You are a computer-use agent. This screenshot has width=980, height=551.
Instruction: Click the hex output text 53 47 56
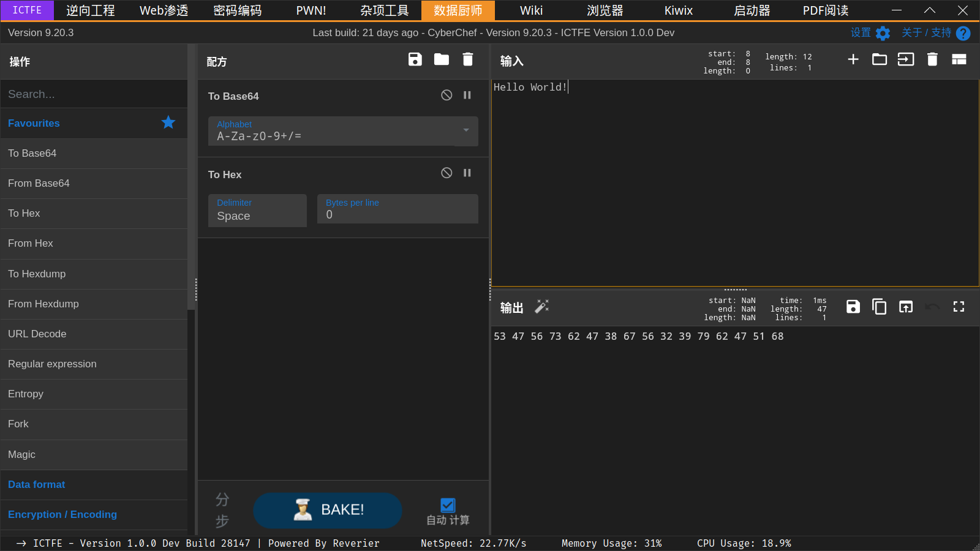pyautogui.click(x=518, y=336)
